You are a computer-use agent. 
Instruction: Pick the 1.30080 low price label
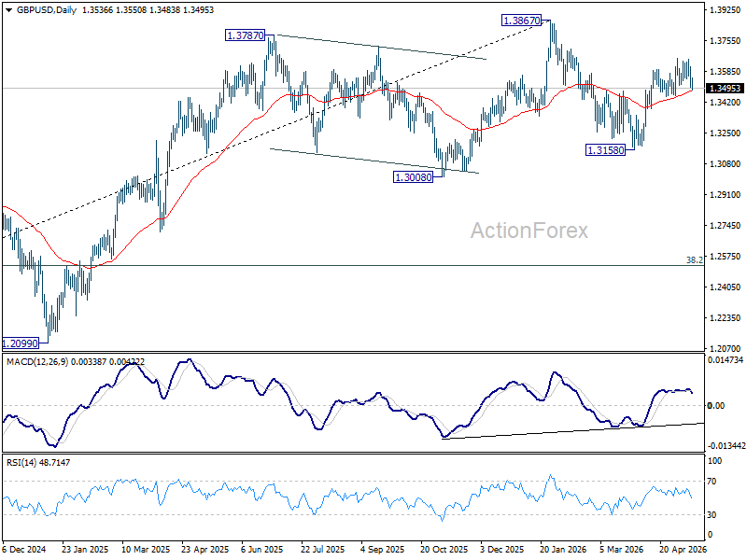[x=413, y=177]
